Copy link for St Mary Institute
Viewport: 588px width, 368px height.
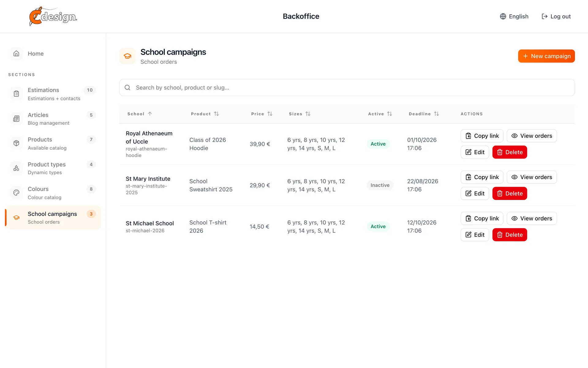click(x=482, y=177)
